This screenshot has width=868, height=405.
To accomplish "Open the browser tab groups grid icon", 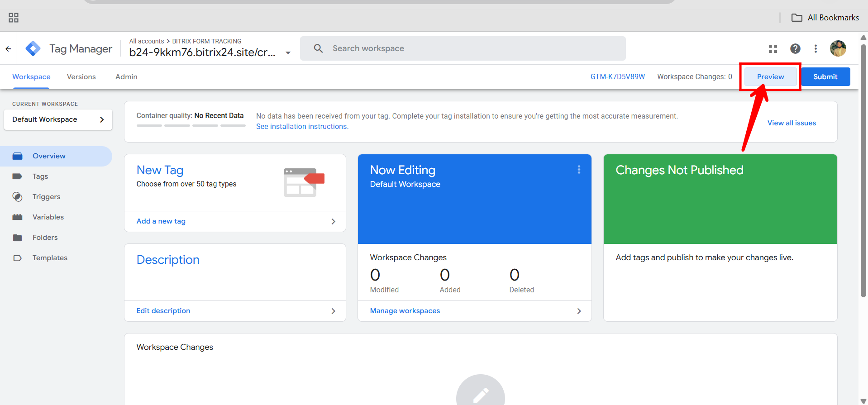I will coord(14,18).
